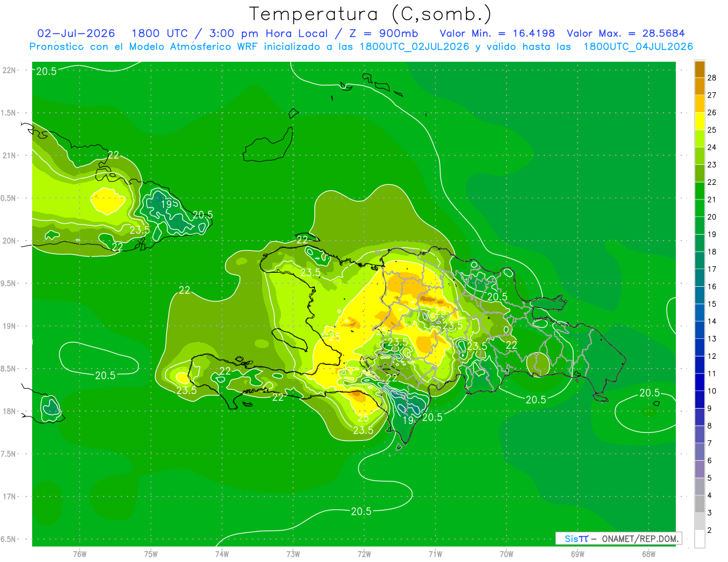728x562 pixels.
Task: Click the "19" contour label over eastern Cuba
Action: point(166,204)
